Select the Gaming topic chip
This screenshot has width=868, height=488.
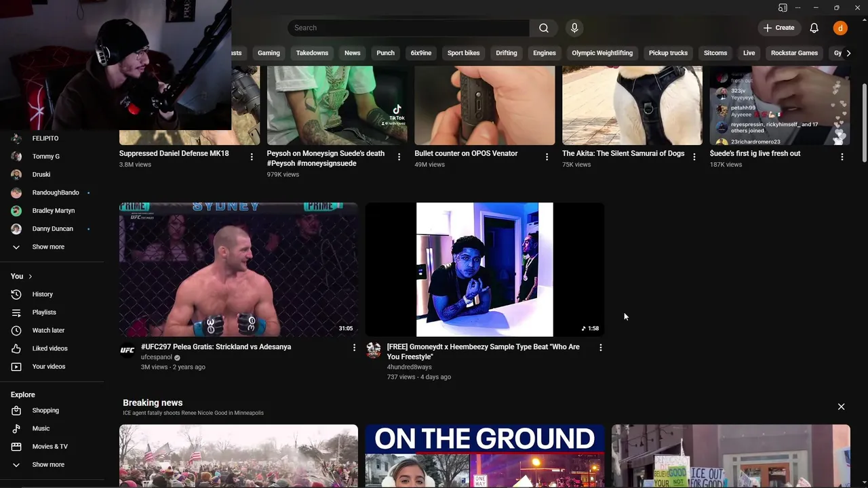click(x=269, y=53)
